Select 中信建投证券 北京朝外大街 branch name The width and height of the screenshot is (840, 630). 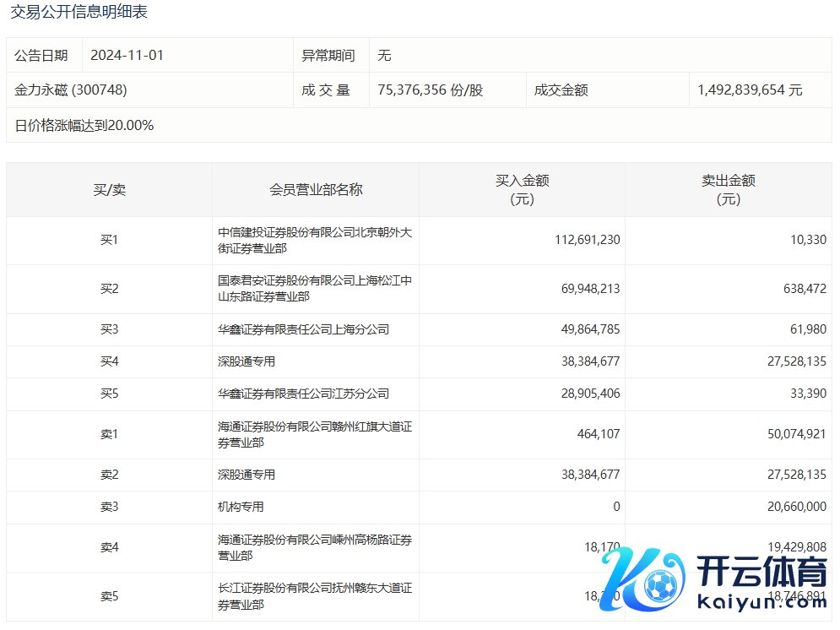pyautogui.click(x=314, y=240)
